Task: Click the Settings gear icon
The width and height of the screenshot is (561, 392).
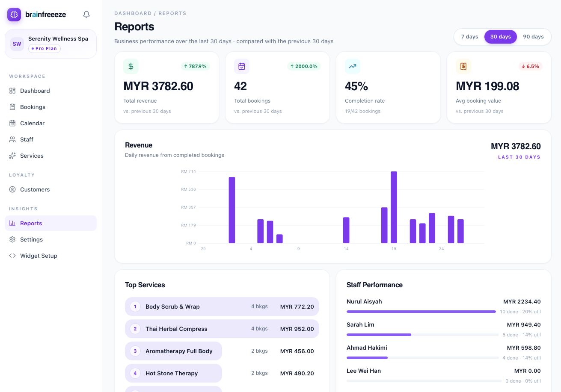Action: tap(12, 239)
